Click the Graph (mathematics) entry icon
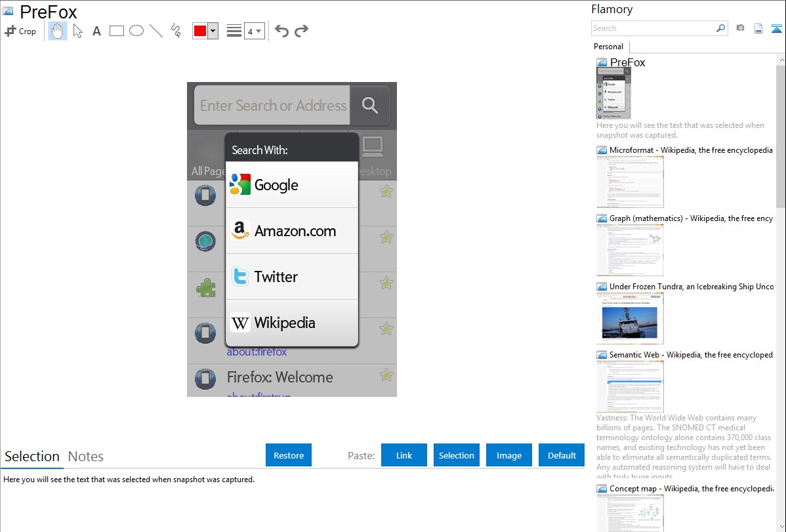This screenshot has height=532, width=786. (602, 218)
